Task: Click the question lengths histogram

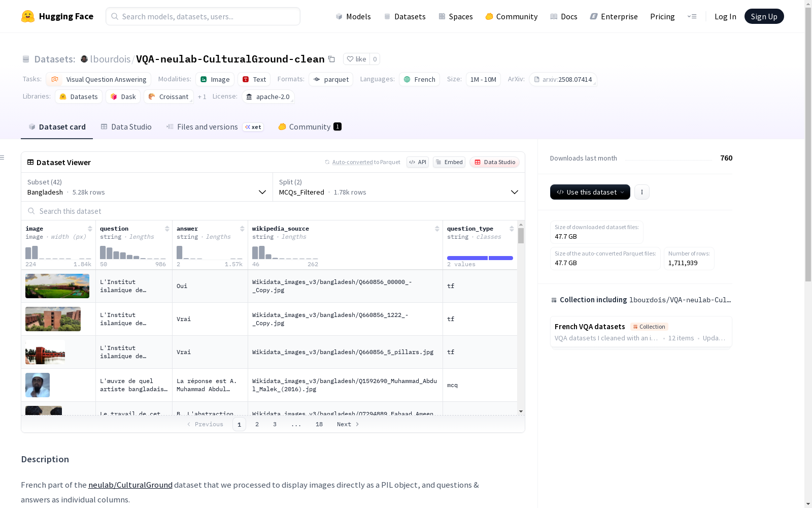Action: coord(133,252)
